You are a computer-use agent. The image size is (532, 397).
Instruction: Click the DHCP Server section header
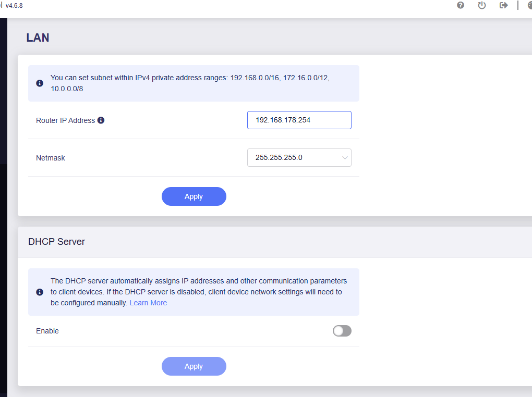pyautogui.click(x=56, y=242)
